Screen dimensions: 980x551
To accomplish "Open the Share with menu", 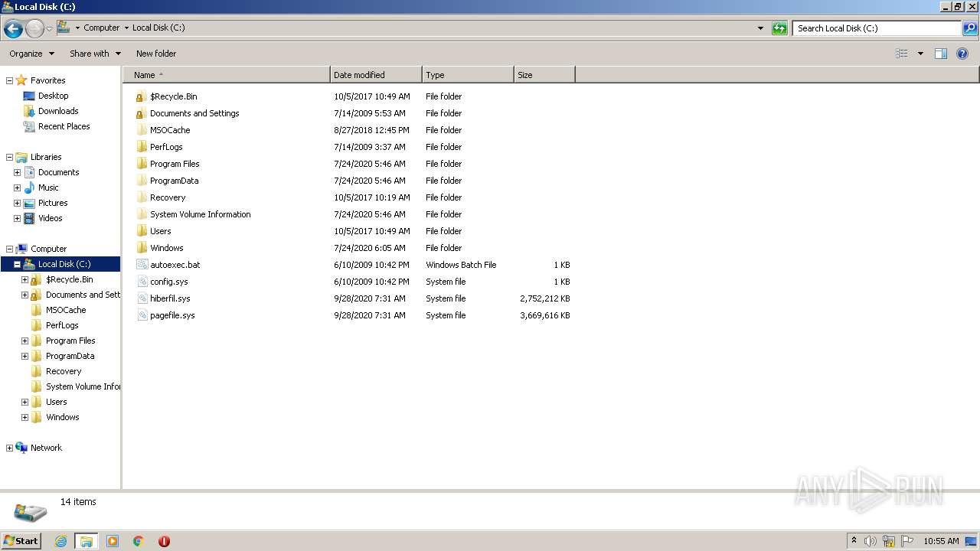I will tap(95, 54).
